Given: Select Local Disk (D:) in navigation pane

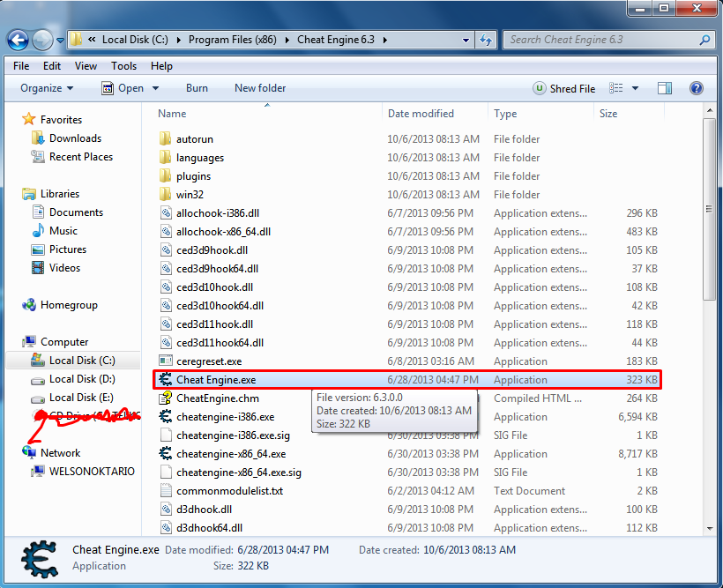Looking at the screenshot, I should [82, 379].
